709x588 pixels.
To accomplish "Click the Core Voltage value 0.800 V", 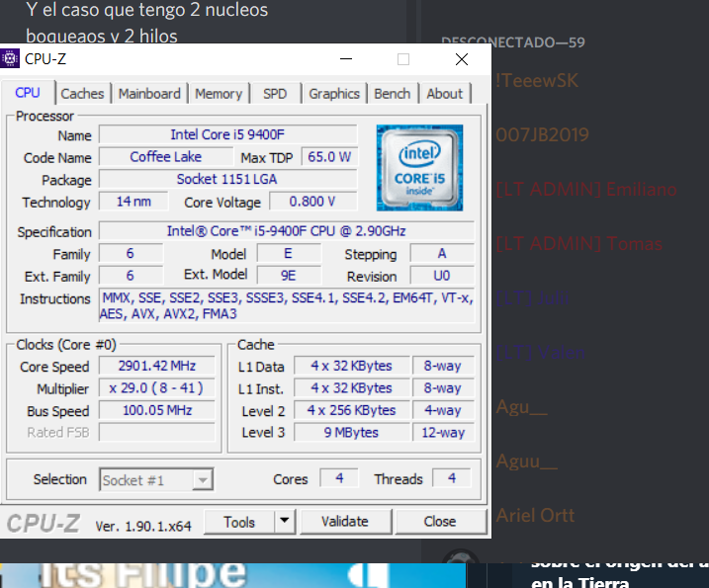I will coord(312,202).
